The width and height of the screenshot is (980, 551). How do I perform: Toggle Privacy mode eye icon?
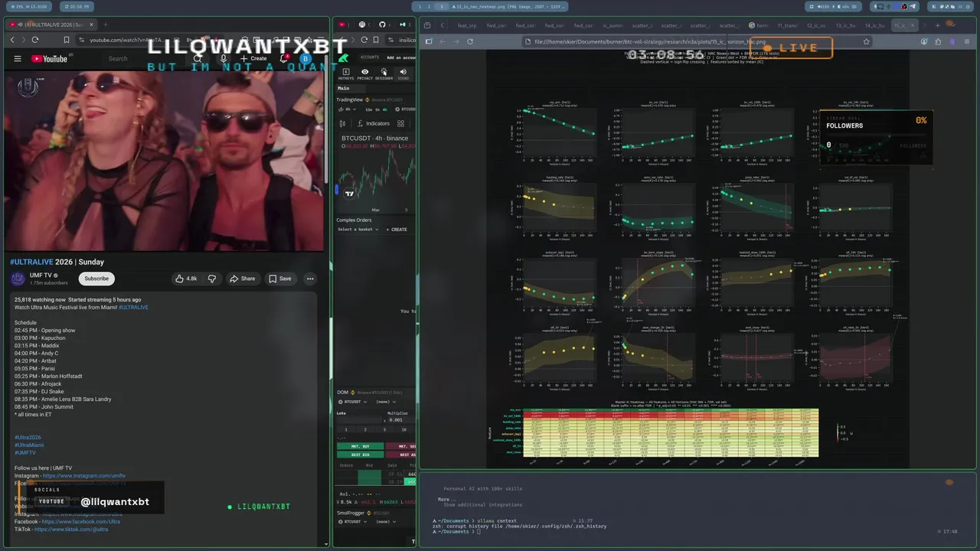(364, 73)
